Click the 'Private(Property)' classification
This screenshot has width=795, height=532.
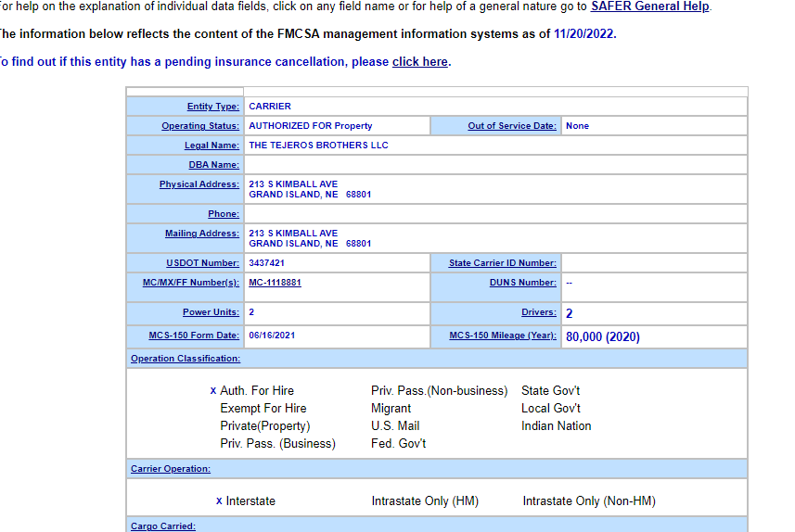pos(265,426)
